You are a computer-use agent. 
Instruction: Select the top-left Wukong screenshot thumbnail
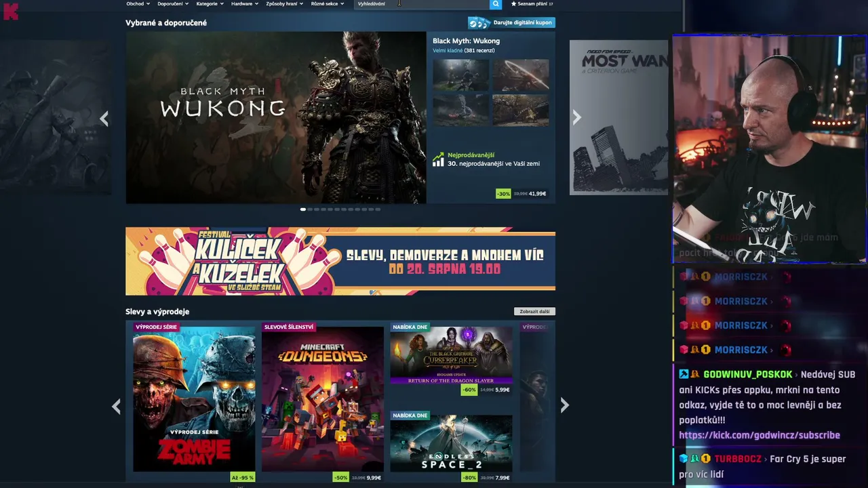tap(461, 75)
